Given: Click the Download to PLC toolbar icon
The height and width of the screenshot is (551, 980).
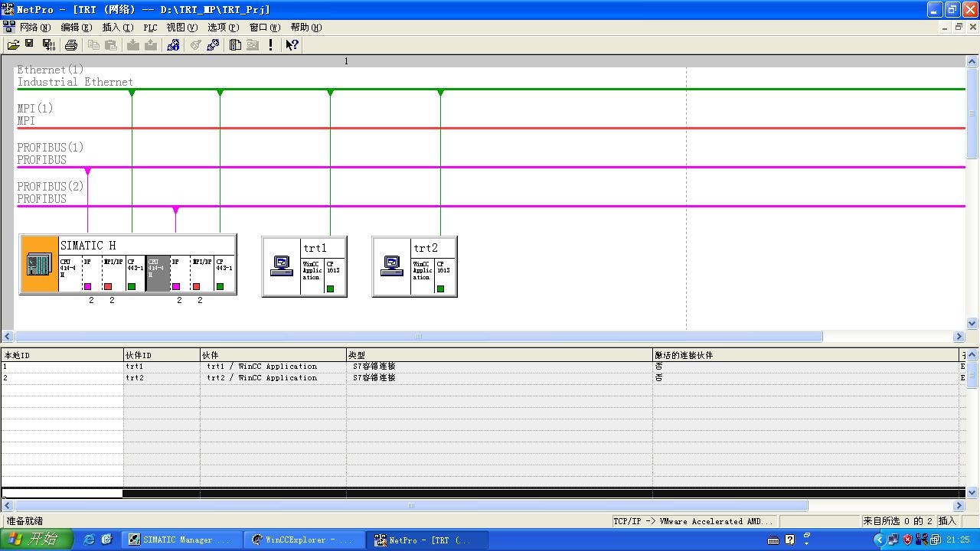Looking at the screenshot, I should point(133,45).
